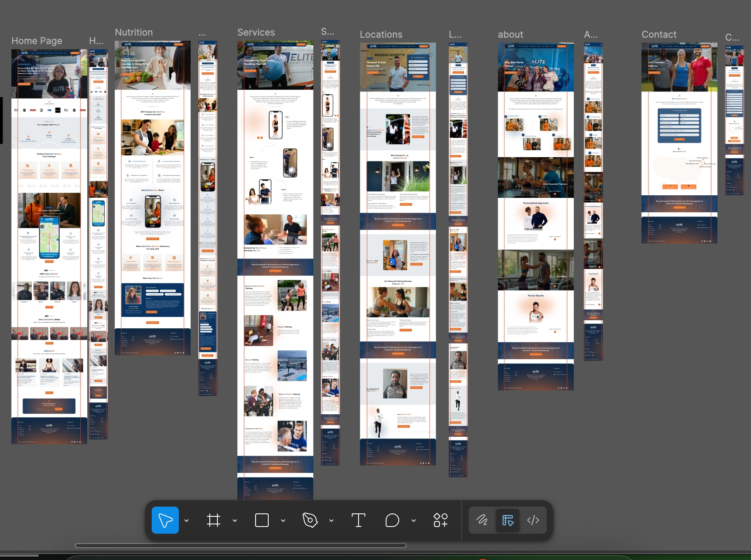
Task: Select the Comment tool
Action: click(x=392, y=520)
